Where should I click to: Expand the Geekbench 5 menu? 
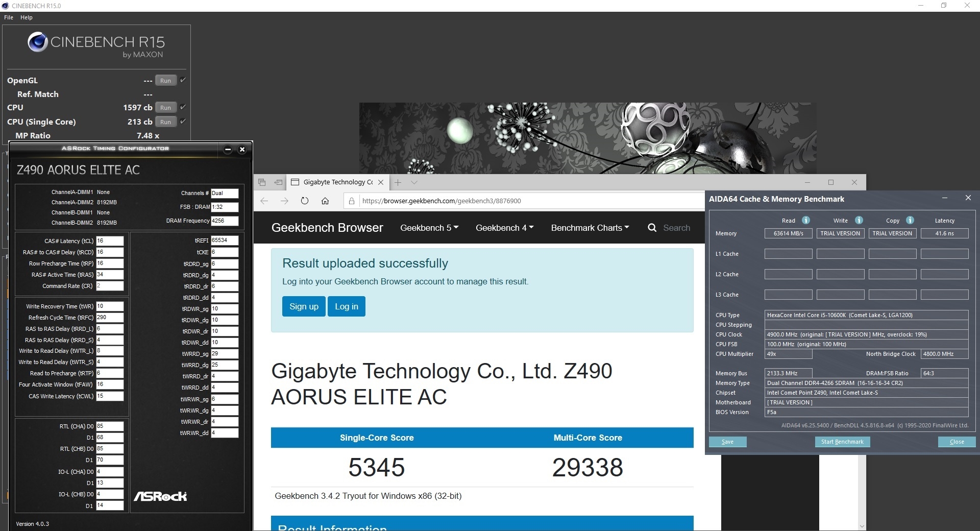[x=429, y=228]
